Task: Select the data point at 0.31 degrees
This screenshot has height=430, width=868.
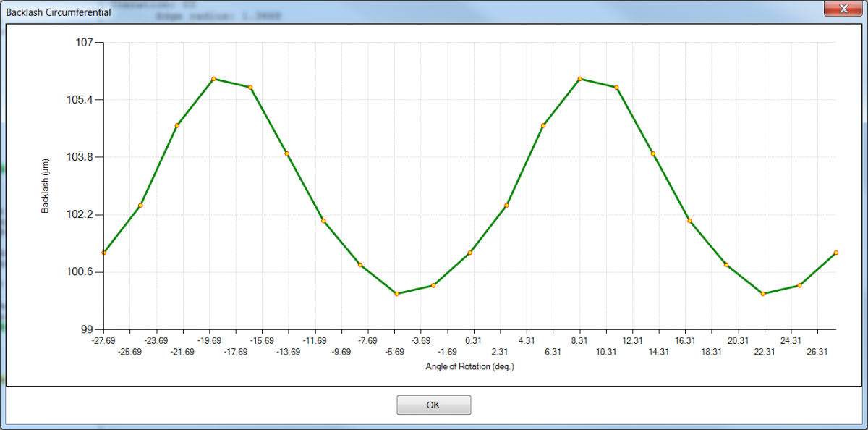Action: pyautogui.click(x=470, y=253)
